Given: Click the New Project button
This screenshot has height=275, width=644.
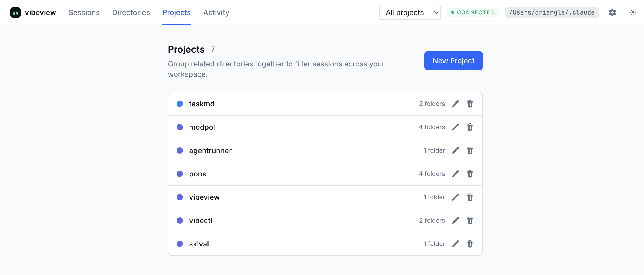Looking at the screenshot, I should [x=453, y=60].
